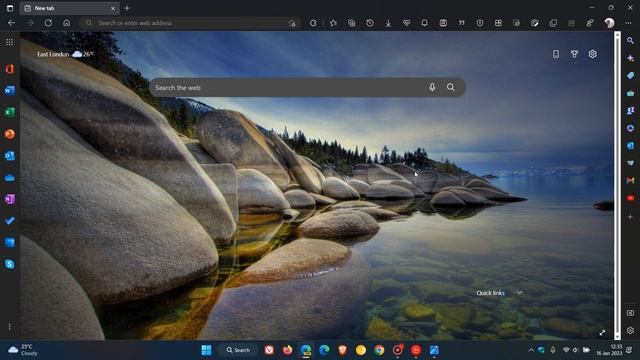Screen dimensions: 640x360
Task: Open Calendar in left sidebar
Action: pos(10,242)
